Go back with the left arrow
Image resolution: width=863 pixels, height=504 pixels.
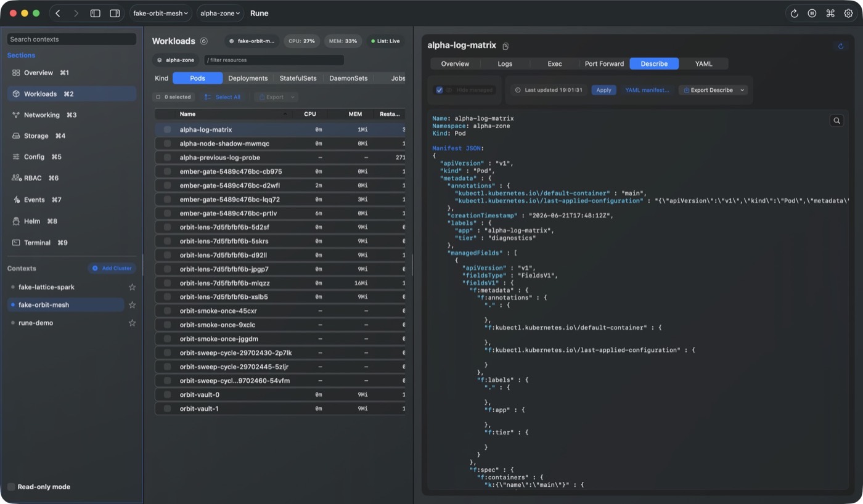coord(58,13)
